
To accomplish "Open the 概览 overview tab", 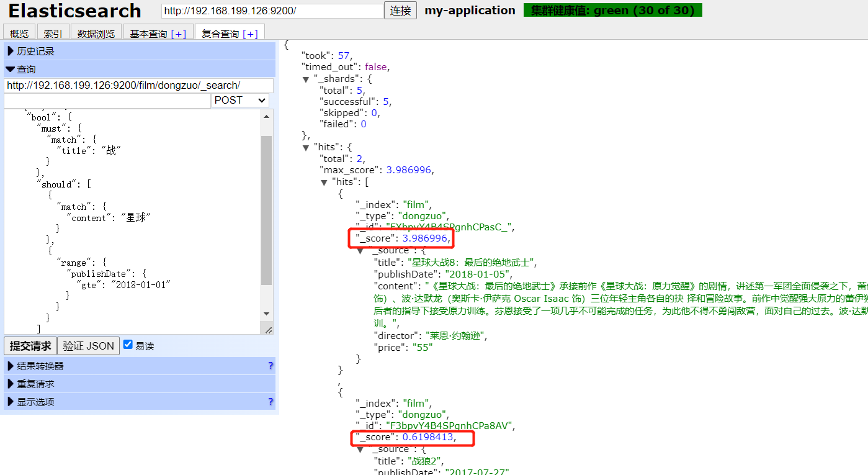I will tap(19, 34).
